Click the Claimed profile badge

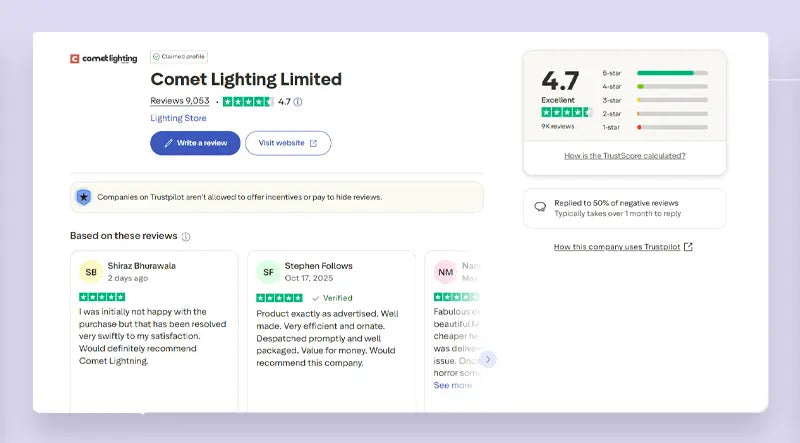point(179,57)
